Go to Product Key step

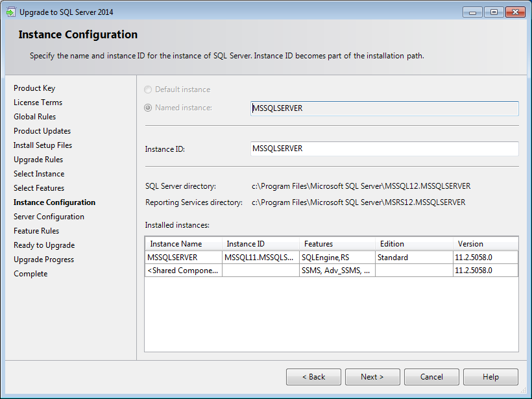pyautogui.click(x=34, y=88)
